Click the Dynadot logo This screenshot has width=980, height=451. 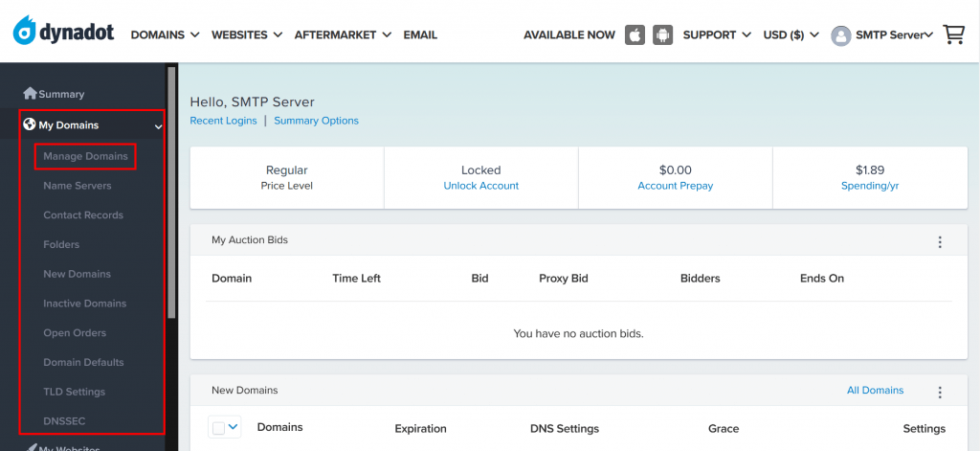63,31
